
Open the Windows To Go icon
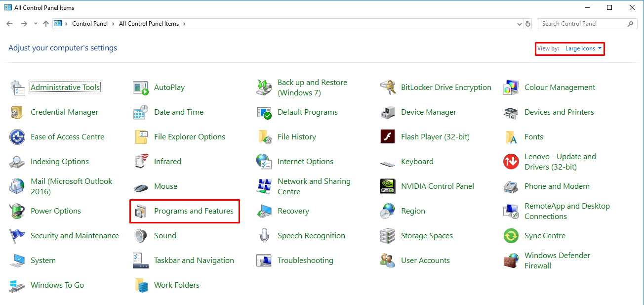point(17,285)
